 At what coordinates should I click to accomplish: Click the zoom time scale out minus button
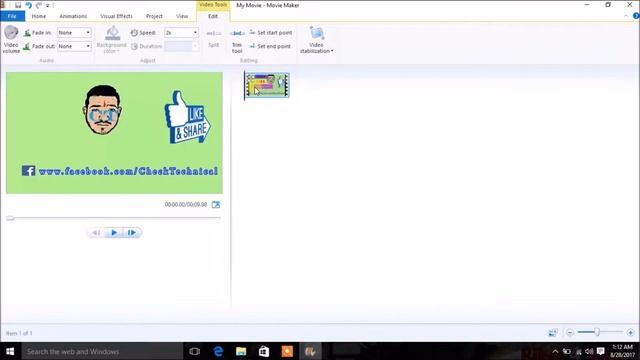click(570, 333)
